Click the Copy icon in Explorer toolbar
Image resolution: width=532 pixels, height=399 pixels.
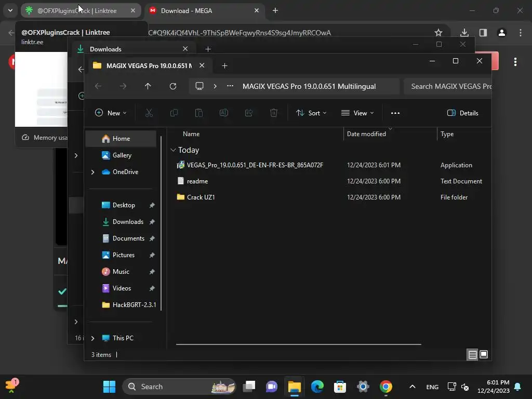point(174,113)
